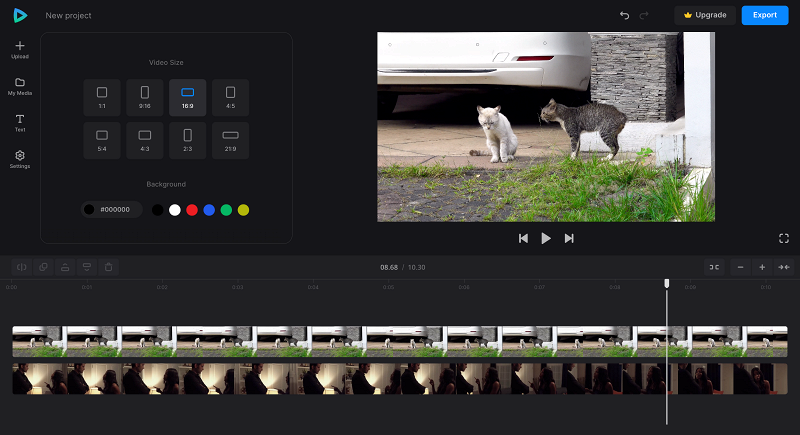This screenshot has height=435, width=800.
Task: Zoom in the timeline
Action: coord(762,267)
